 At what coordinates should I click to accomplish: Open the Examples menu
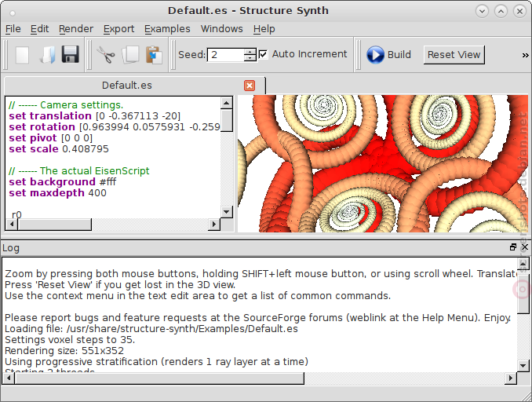(x=167, y=29)
